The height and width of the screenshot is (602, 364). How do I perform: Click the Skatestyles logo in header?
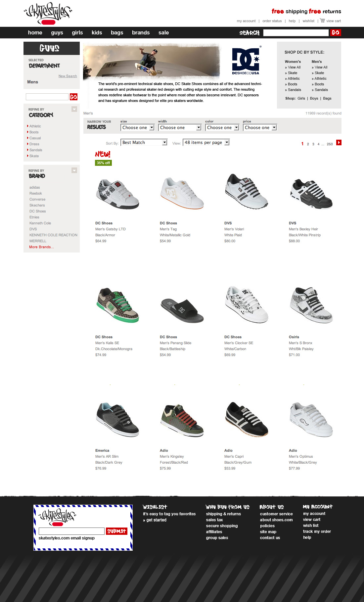coord(48,13)
